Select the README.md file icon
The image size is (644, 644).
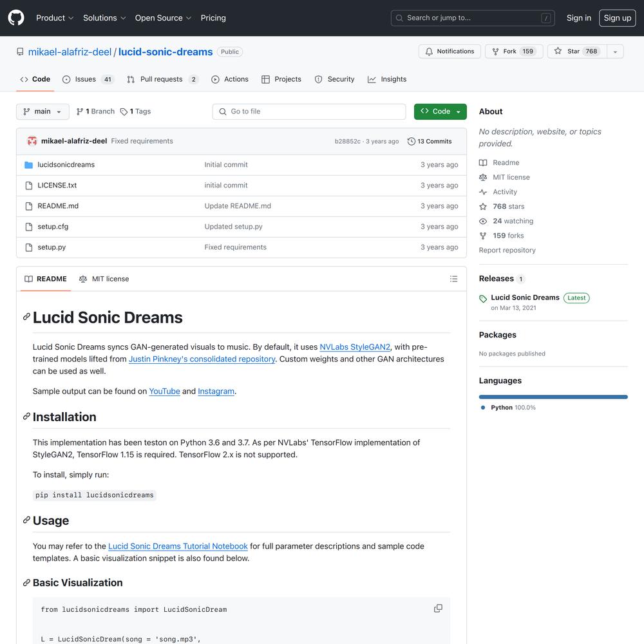pyautogui.click(x=29, y=206)
